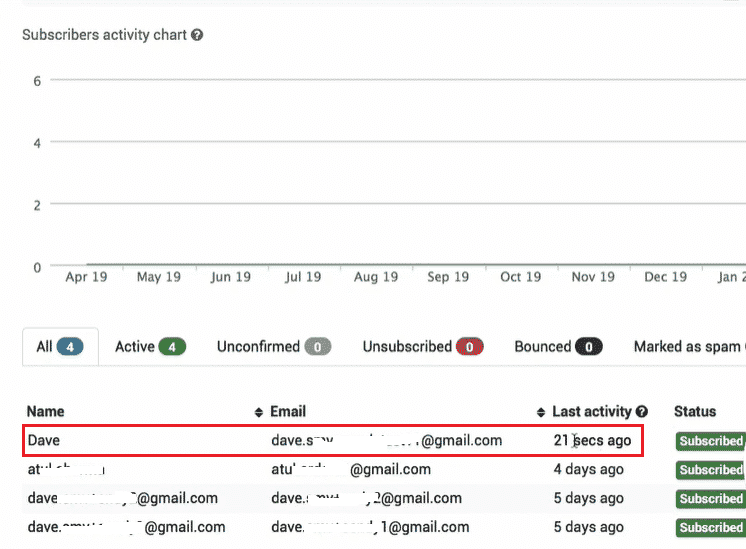Open subscriber named Dave
The image size is (746, 549).
click(x=44, y=441)
